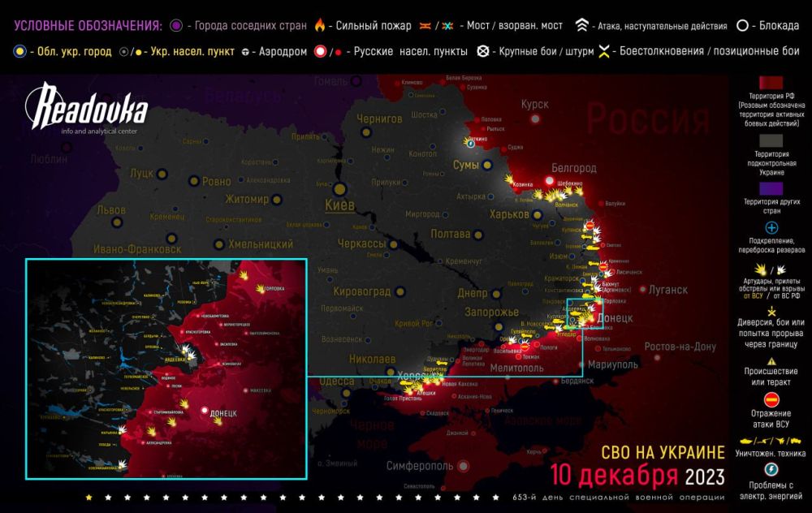Click the Belgorod red city marker
Image resolution: width=812 pixels, height=513 pixels.
point(550,181)
